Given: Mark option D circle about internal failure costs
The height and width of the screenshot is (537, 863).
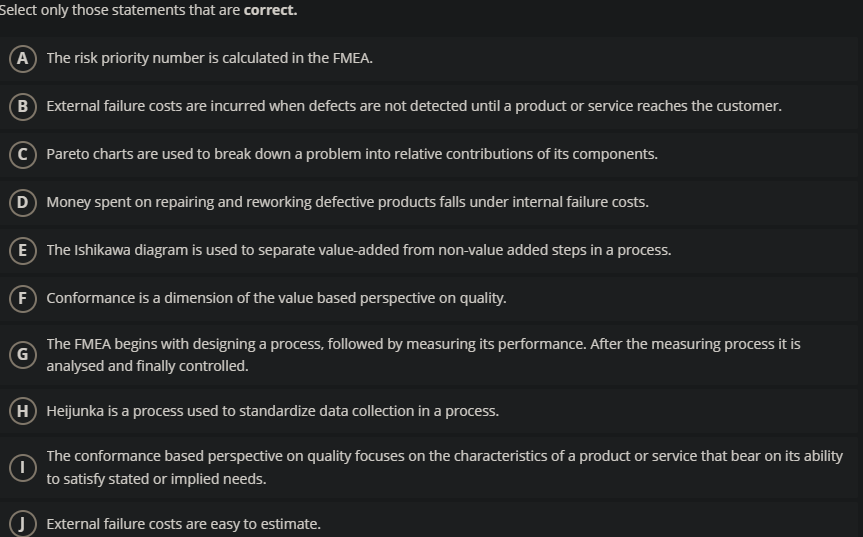Looking at the screenshot, I should [x=21, y=202].
